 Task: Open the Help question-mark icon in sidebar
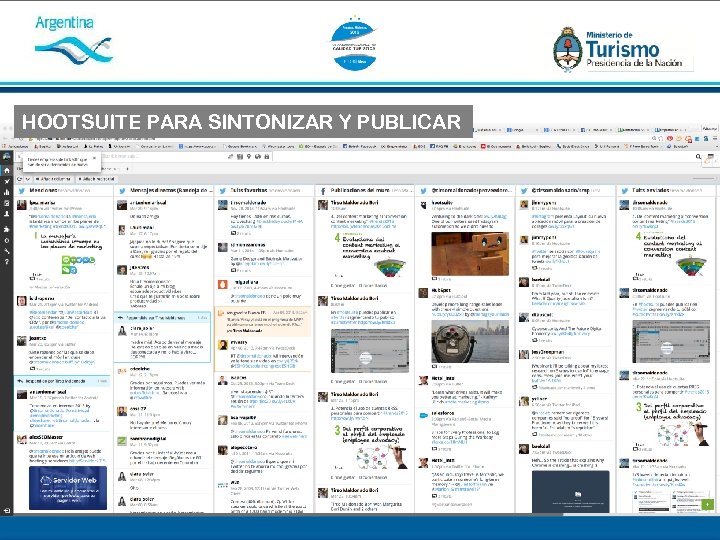point(6,262)
